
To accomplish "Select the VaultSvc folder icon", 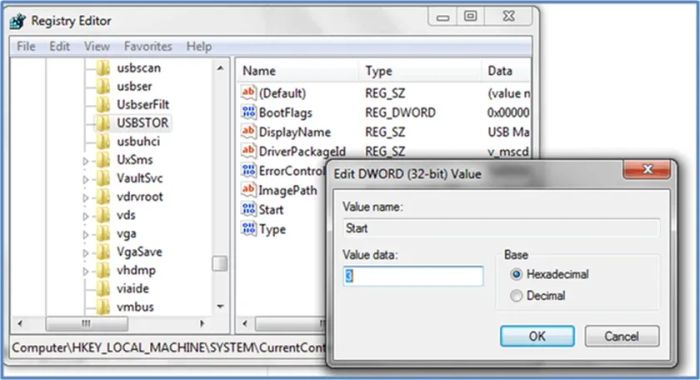I will [103, 178].
